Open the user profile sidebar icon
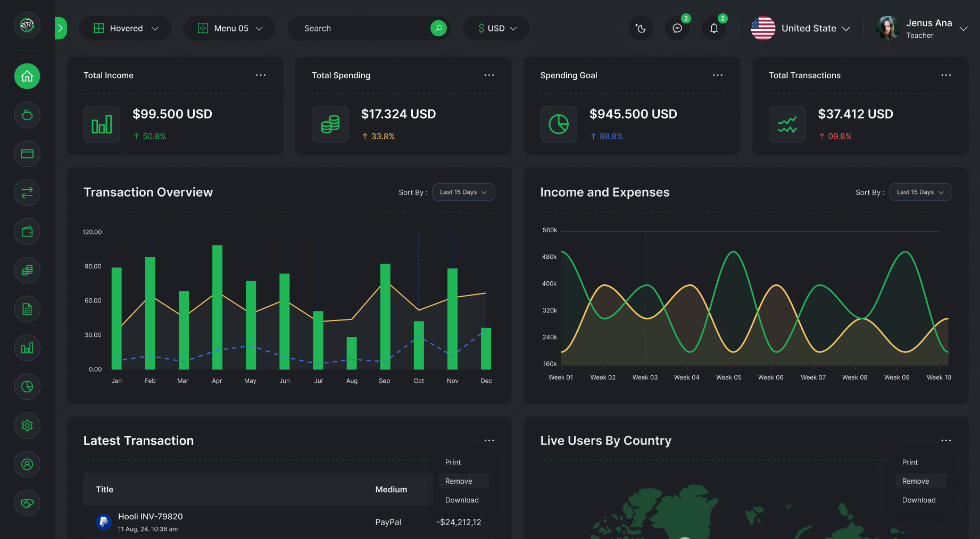 pos(27,465)
